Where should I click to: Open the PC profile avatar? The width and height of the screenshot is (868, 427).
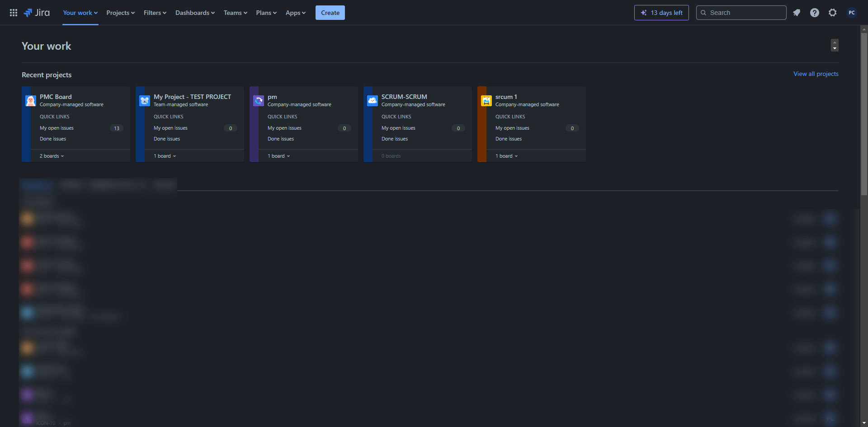click(x=852, y=13)
